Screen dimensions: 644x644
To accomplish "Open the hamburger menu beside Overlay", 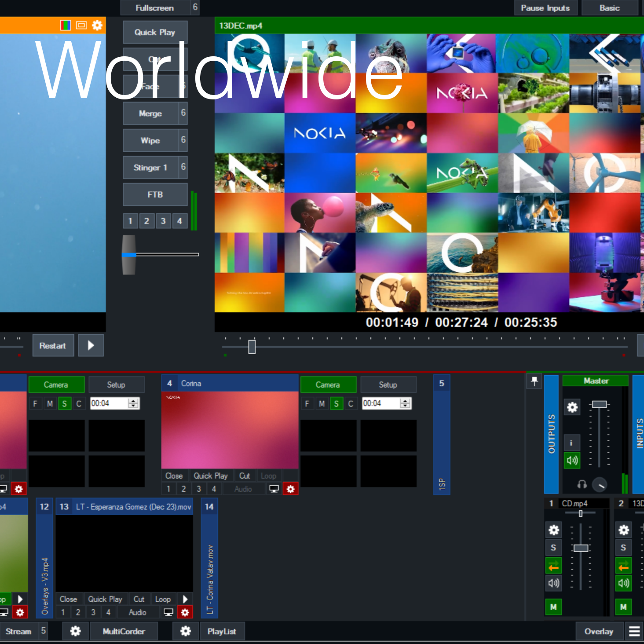I will (x=634, y=631).
